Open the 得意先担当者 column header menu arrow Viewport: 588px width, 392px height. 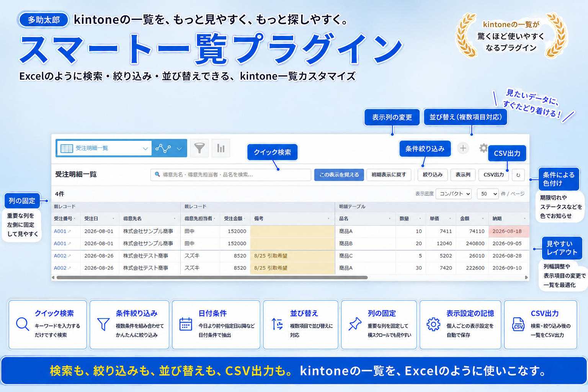point(214,219)
